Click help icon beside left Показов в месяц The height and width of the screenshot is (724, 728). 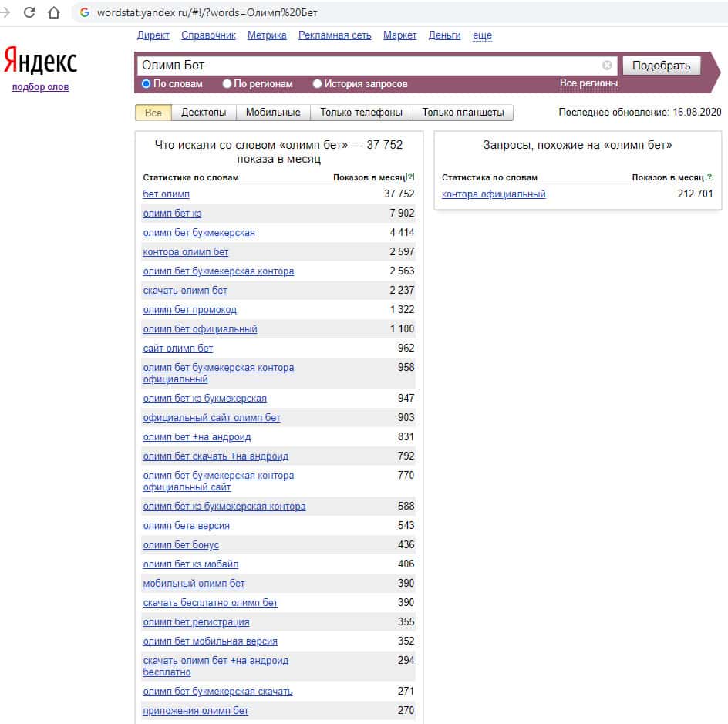tap(410, 177)
